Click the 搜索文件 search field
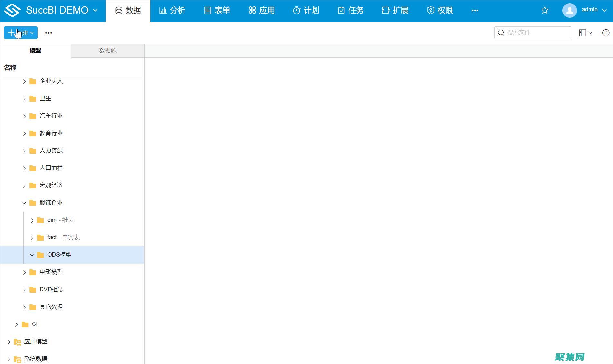 532,32
